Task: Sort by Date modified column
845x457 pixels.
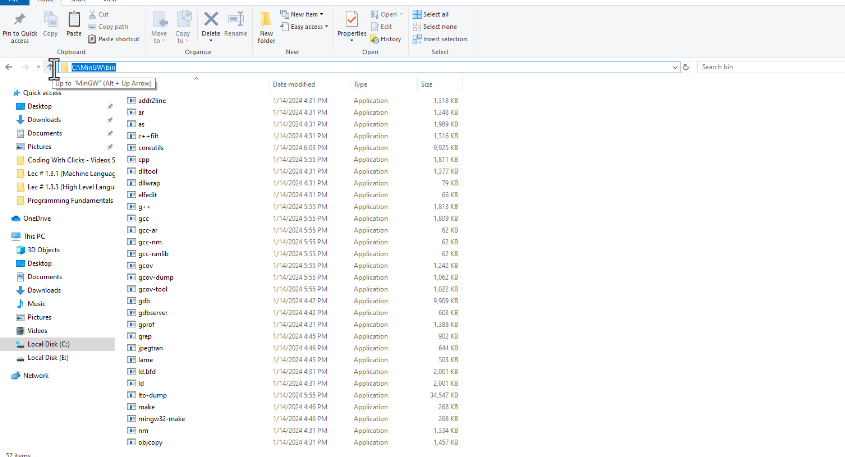Action: (294, 84)
